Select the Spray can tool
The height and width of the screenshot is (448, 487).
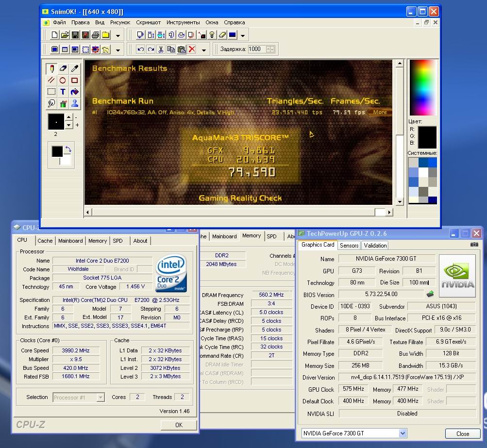tap(63, 103)
